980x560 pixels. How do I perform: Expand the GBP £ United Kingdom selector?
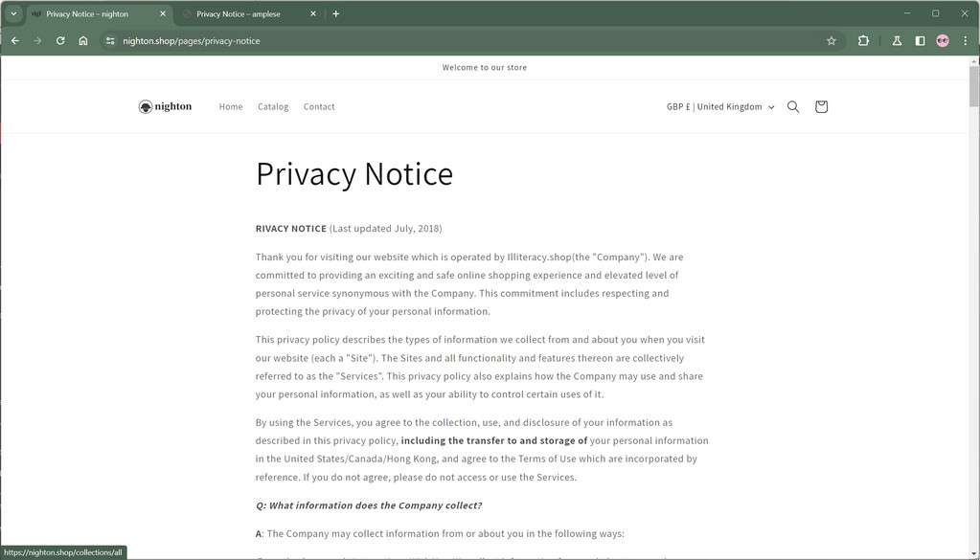pyautogui.click(x=720, y=107)
